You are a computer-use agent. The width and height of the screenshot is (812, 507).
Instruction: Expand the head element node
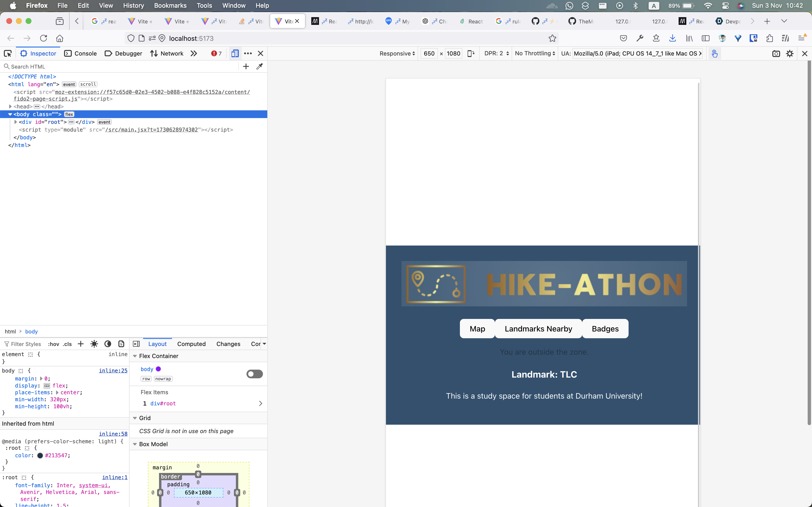[x=10, y=107]
